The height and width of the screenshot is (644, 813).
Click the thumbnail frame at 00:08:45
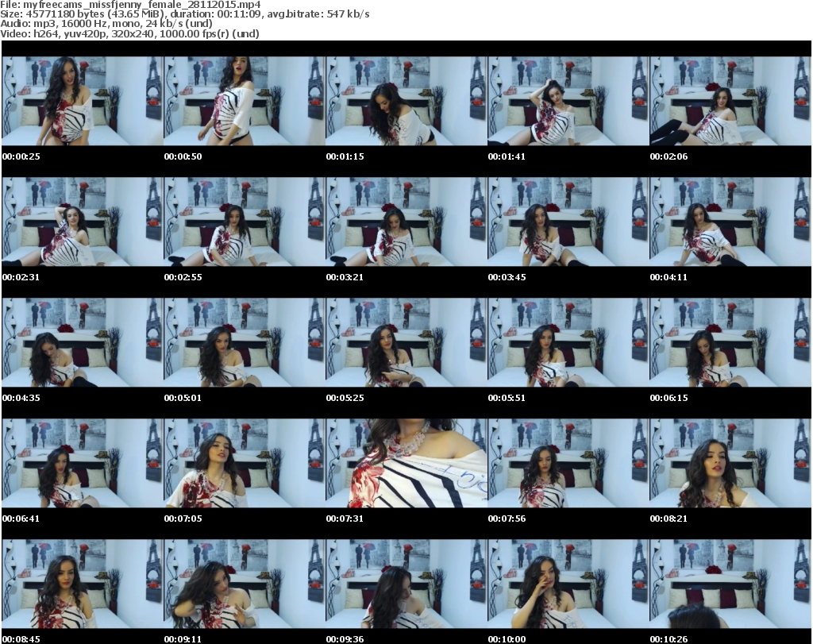pos(83,584)
